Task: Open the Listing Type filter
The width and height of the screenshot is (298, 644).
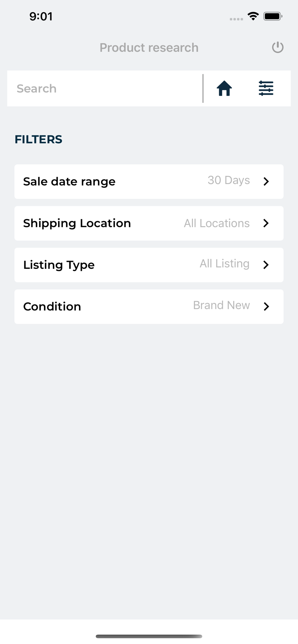Action: (149, 265)
